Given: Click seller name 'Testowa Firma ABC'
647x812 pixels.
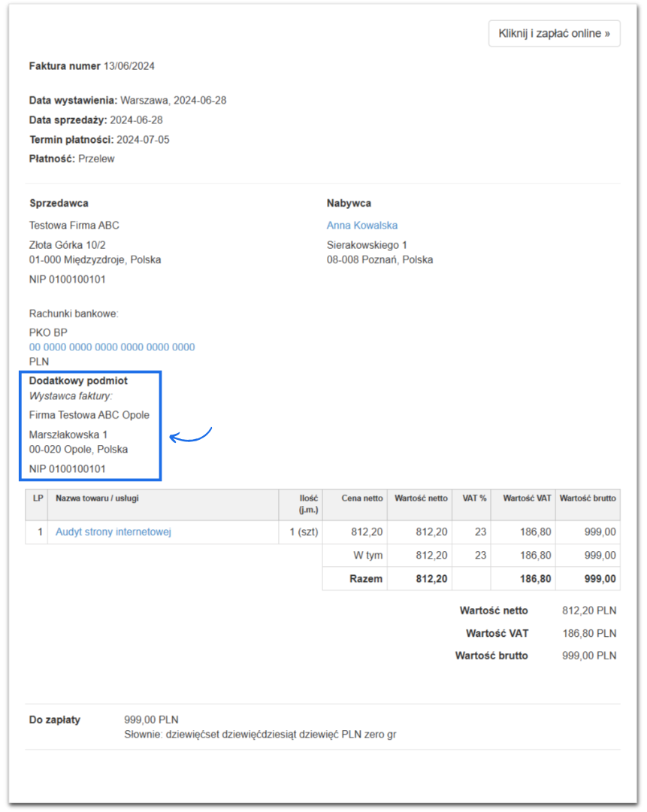Looking at the screenshot, I should [x=74, y=226].
